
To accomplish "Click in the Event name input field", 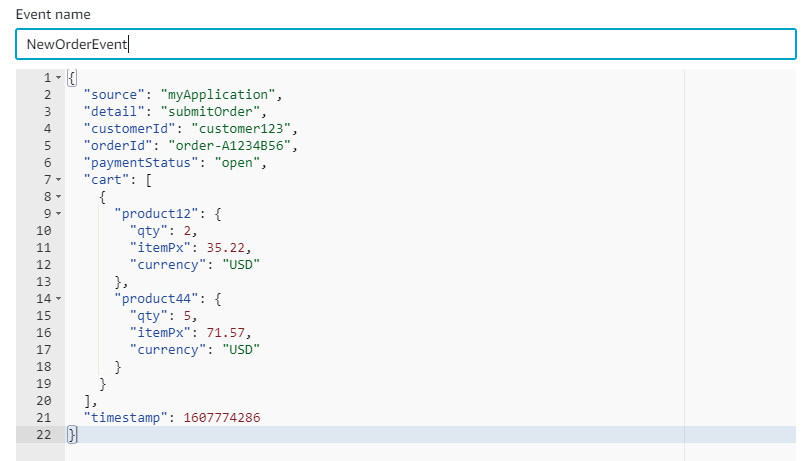I will pyautogui.click(x=404, y=44).
